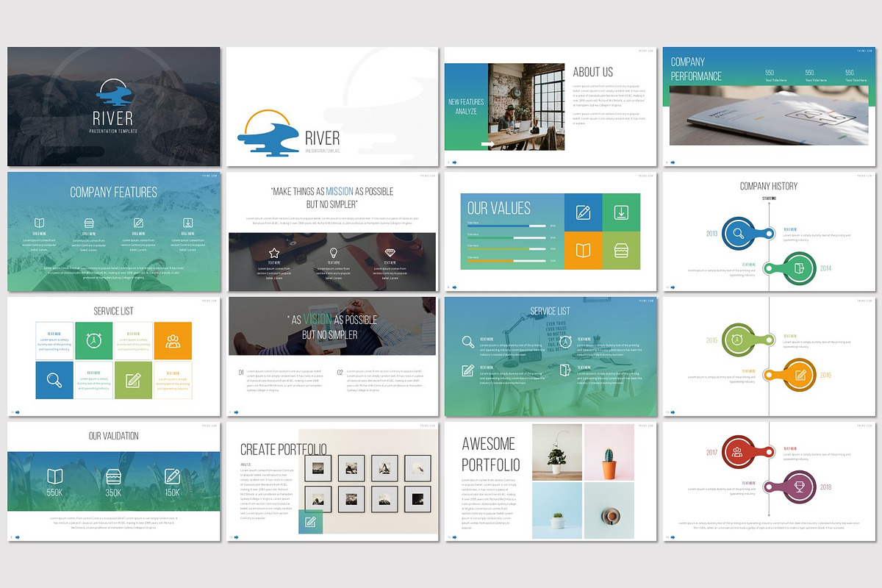This screenshot has height=588, width=882.
Task: Click the book icon on the 2014 green marker
Action: click(x=799, y=268)
